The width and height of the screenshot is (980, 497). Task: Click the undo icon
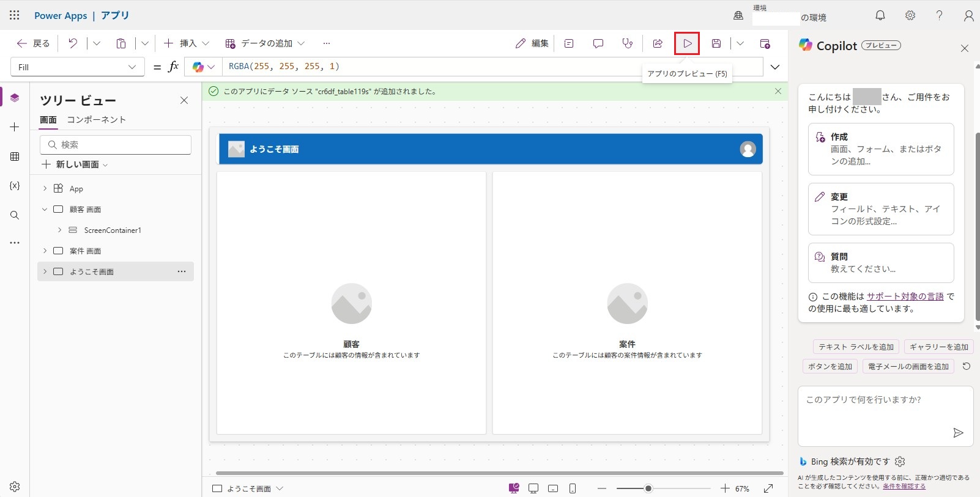pyautogui.click(x=73, y=43)
